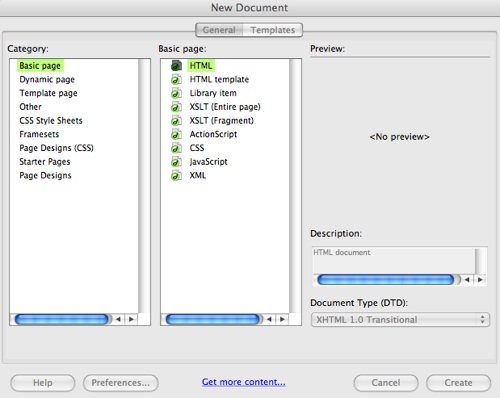500x398 pixels.
Task: Click the JavaScript file icon
Action: pos(176,162)
